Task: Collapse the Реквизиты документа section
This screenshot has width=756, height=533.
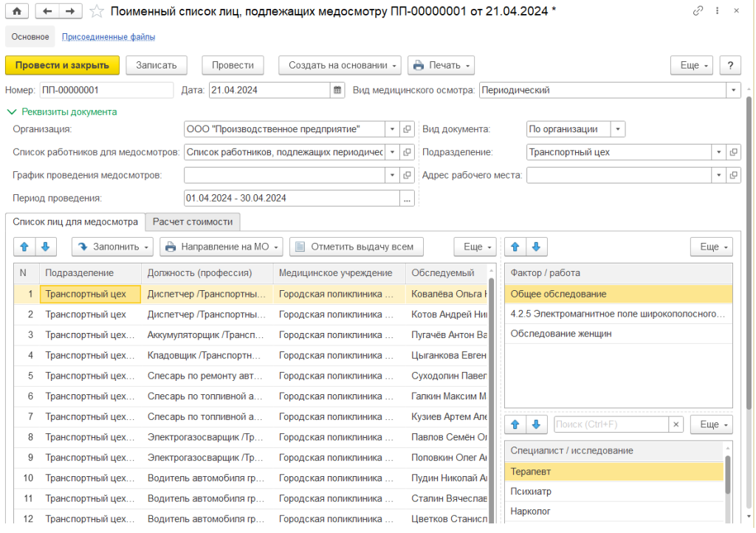Action: point(11,112)
